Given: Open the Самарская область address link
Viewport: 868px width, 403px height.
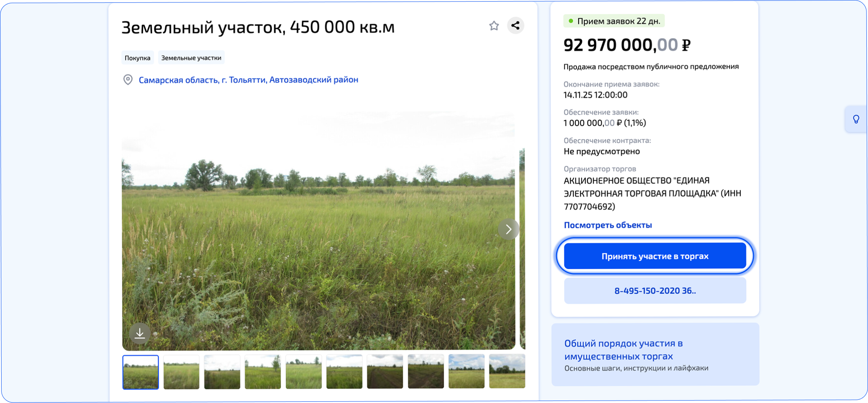Looking at the screenshot, I should coord(248,80).
